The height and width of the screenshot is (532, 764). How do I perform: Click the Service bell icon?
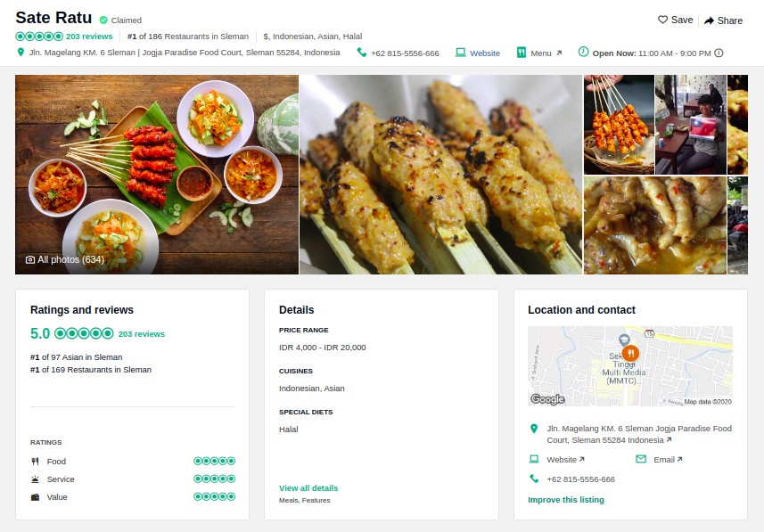35,479
